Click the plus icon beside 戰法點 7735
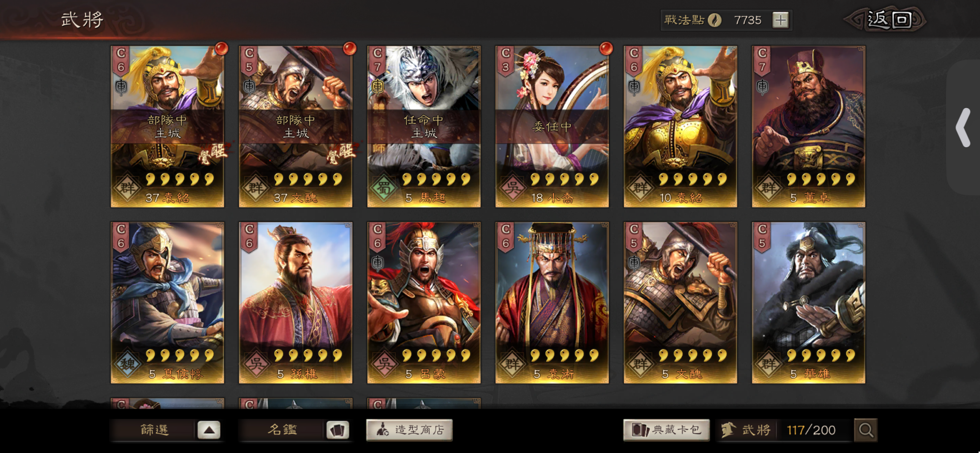This screenshot has width=980, height=453. tap(780, 20)
